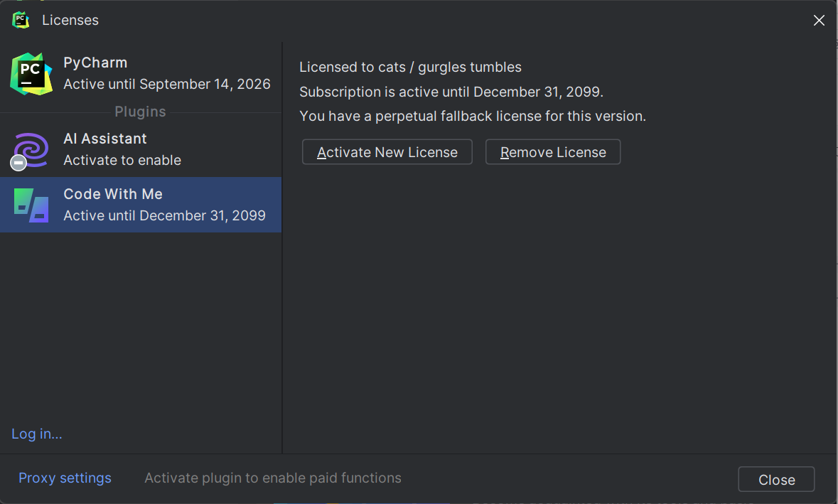This screenshot has width=838, height=504.
Task: Click 'Active until September 14, 2026' text
Action: (x=167, y=84)
